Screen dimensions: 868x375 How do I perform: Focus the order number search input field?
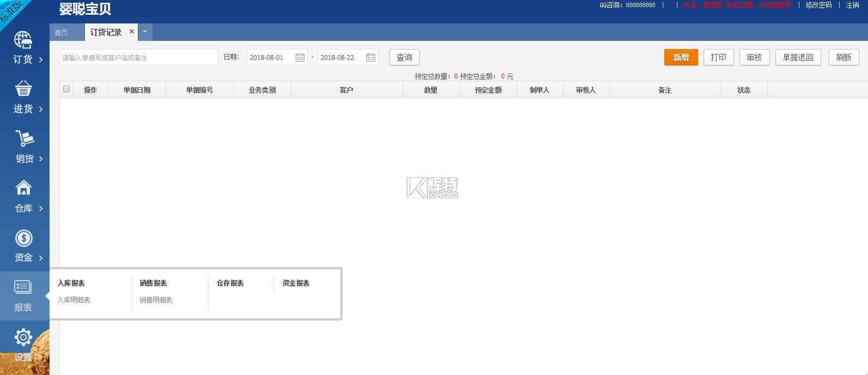tap(138, 57)
